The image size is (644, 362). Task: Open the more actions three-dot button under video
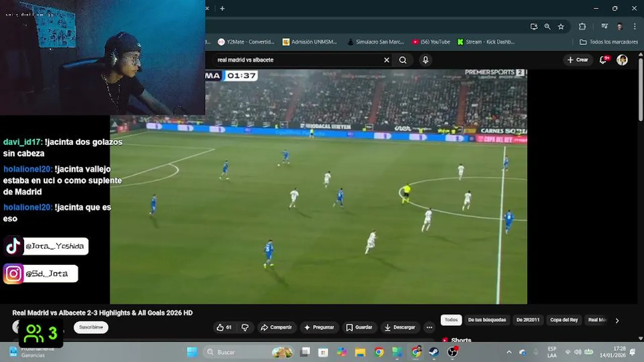point(429,327)
